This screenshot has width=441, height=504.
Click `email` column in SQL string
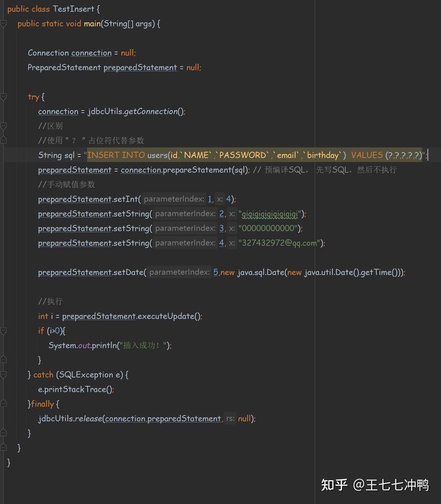pos(287,155)
